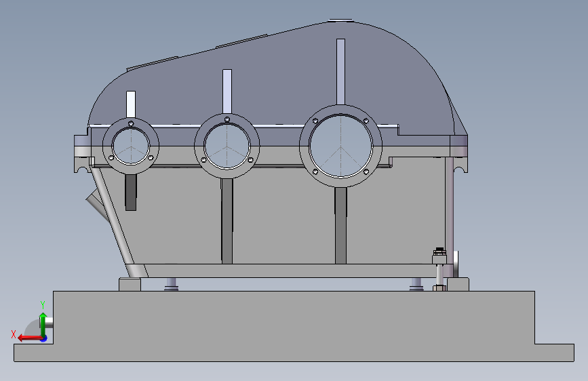Select the vertical rib above the middle bearing cover

pyautogui.click(x=227, y=92)
